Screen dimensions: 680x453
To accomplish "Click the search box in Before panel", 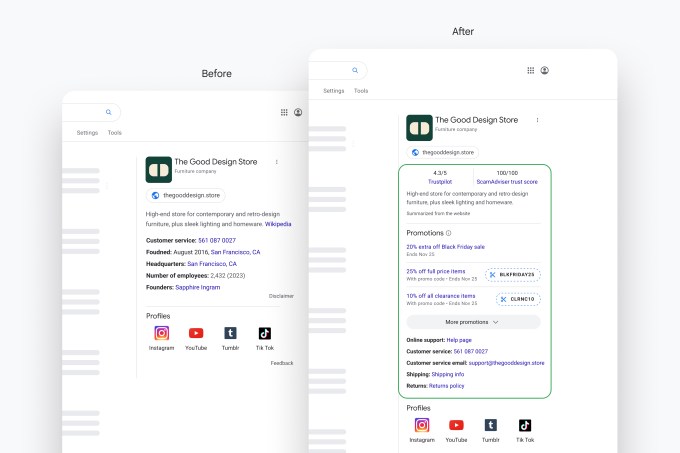I will pos(92,112).
